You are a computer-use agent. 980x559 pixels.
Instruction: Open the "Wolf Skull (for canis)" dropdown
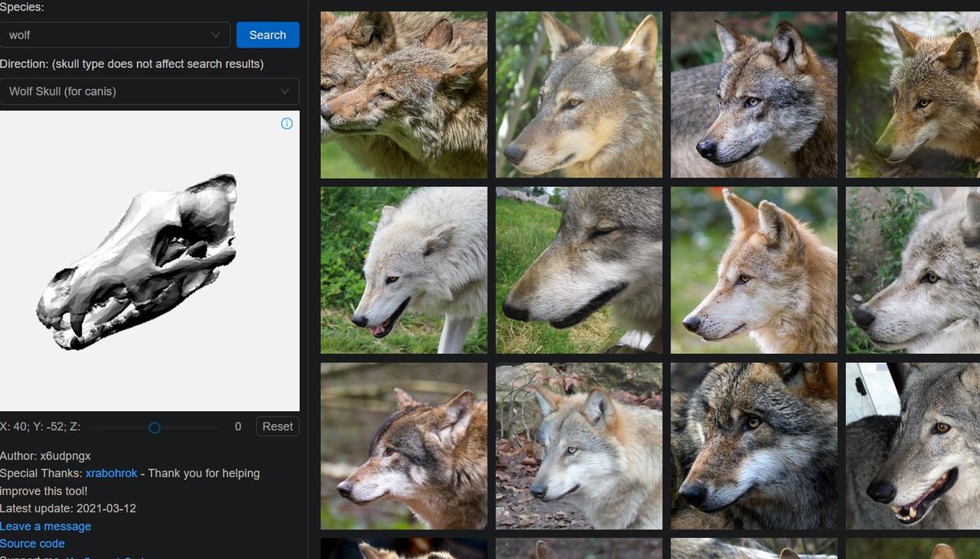click(150, 92)
